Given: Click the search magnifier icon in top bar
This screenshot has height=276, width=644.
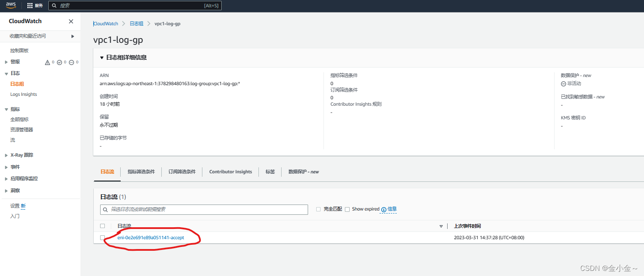Looking at the screenshot, I should click(54, 6).
